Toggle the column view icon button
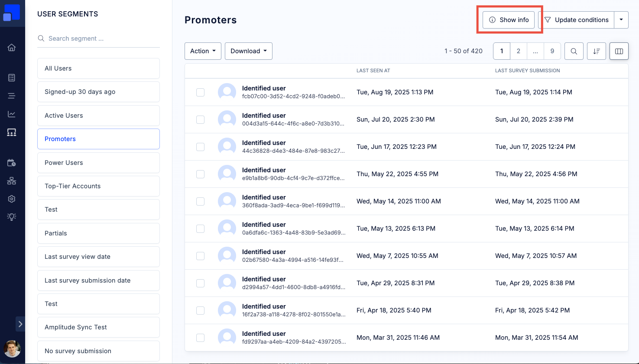639x364 pixels. tap(619, 51)
